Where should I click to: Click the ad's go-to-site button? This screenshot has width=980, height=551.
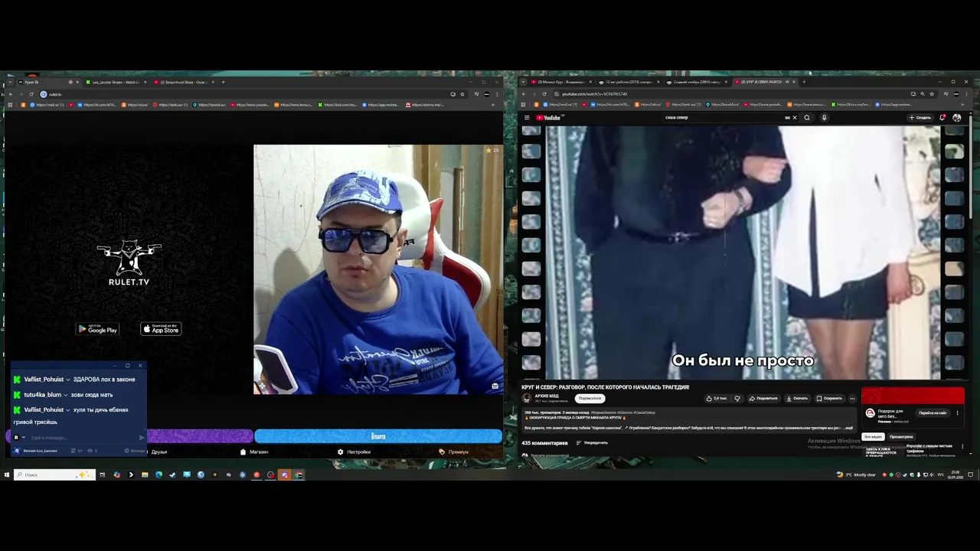click(933, 413)
